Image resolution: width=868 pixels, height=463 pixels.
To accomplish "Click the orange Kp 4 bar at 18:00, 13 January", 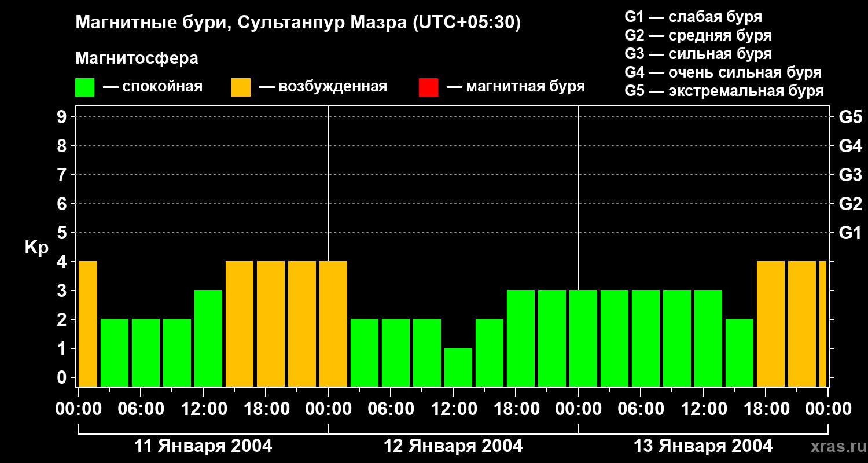I will 771,324.
